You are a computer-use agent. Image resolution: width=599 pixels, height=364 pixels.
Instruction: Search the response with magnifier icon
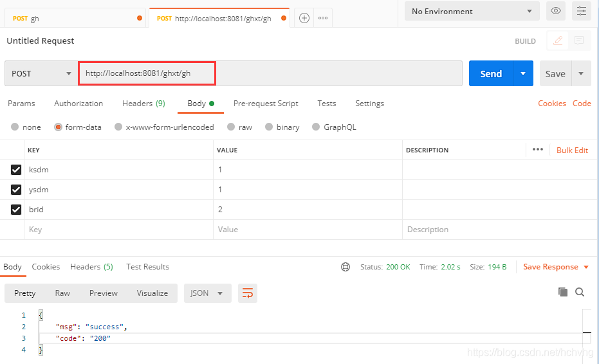coord(580,292)
